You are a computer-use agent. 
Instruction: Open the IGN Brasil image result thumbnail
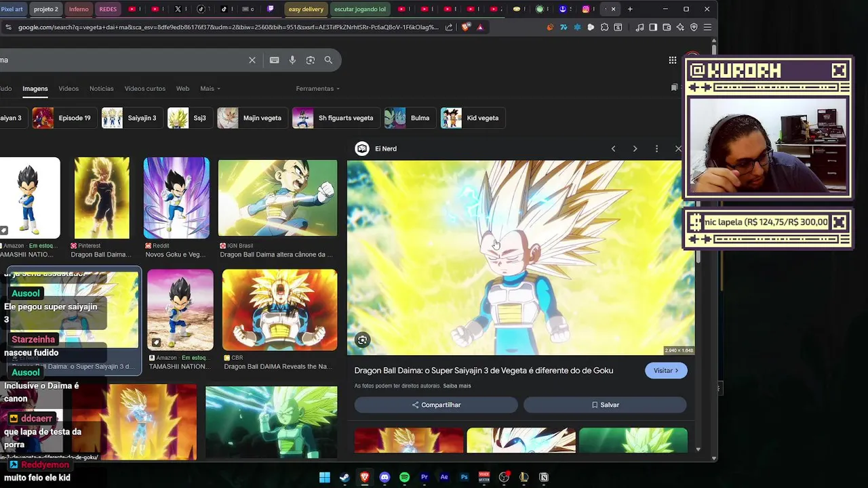pyautogui.click(x=277, y=198)
